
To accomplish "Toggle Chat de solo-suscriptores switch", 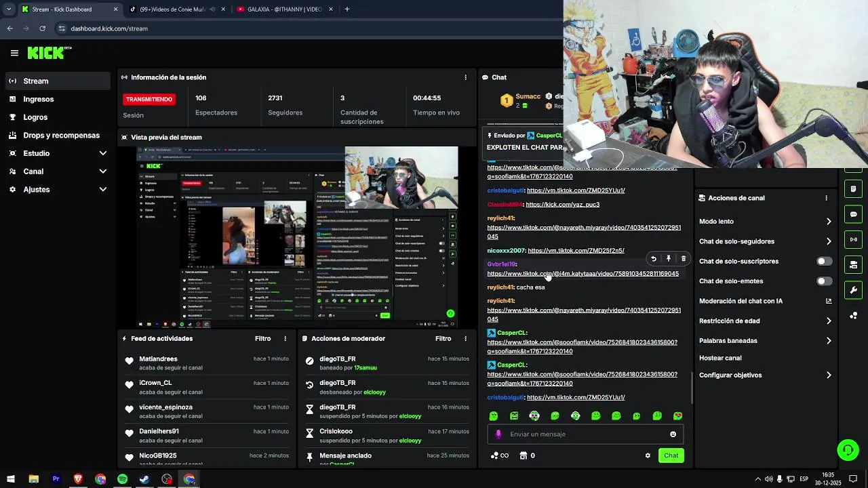I will (x=824, y=261).
